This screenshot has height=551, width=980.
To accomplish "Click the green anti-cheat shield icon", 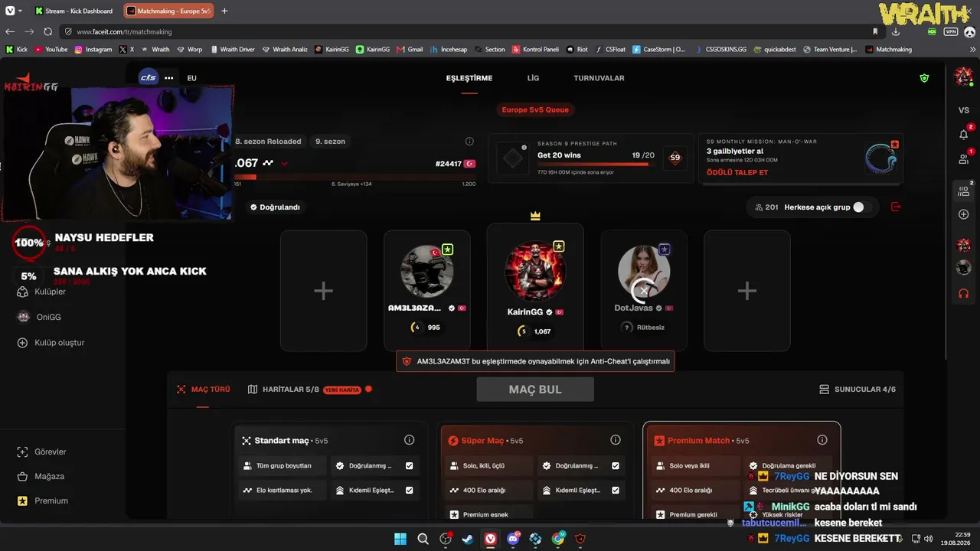I will tap(924, 78).
